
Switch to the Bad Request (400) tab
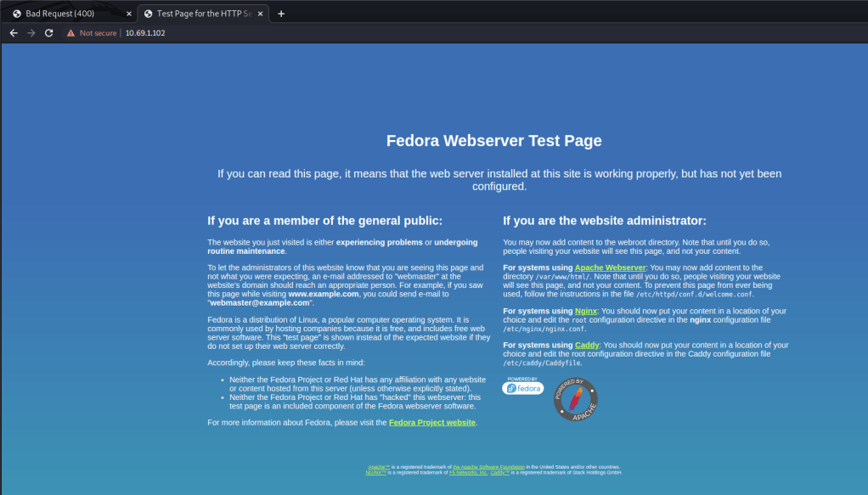tap(68, 14)
